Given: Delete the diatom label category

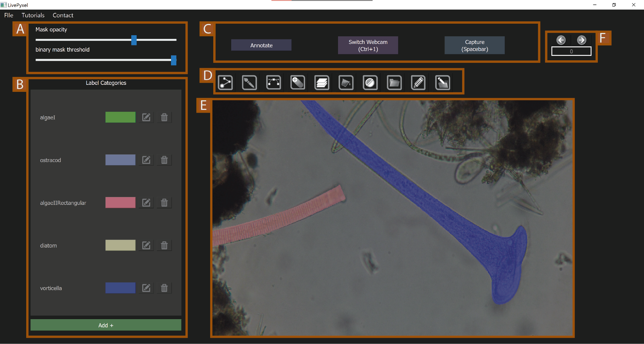Looking at the screenshot, I should [164, 245].
